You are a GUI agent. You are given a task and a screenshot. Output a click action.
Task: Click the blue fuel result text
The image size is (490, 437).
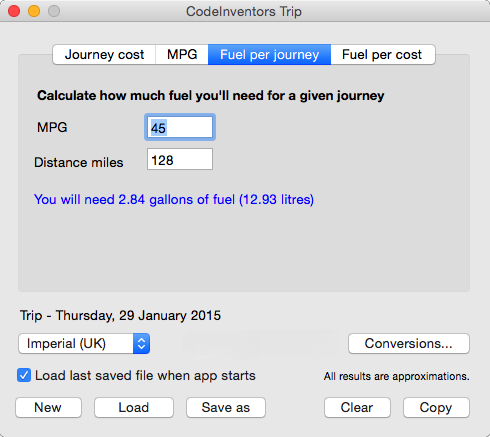[174, 200]
